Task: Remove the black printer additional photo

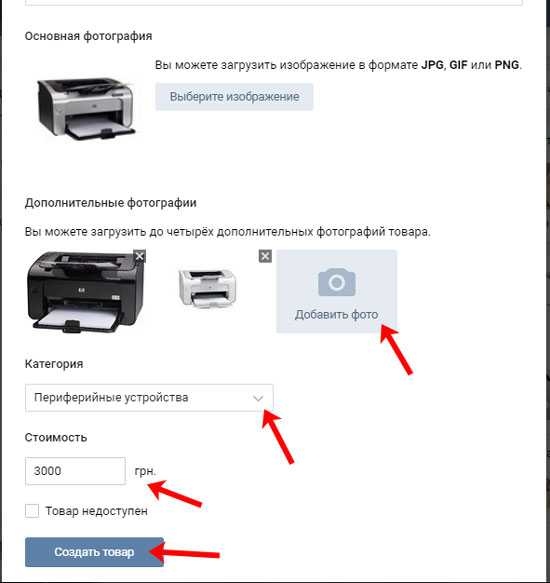Action: coord(140,256)
